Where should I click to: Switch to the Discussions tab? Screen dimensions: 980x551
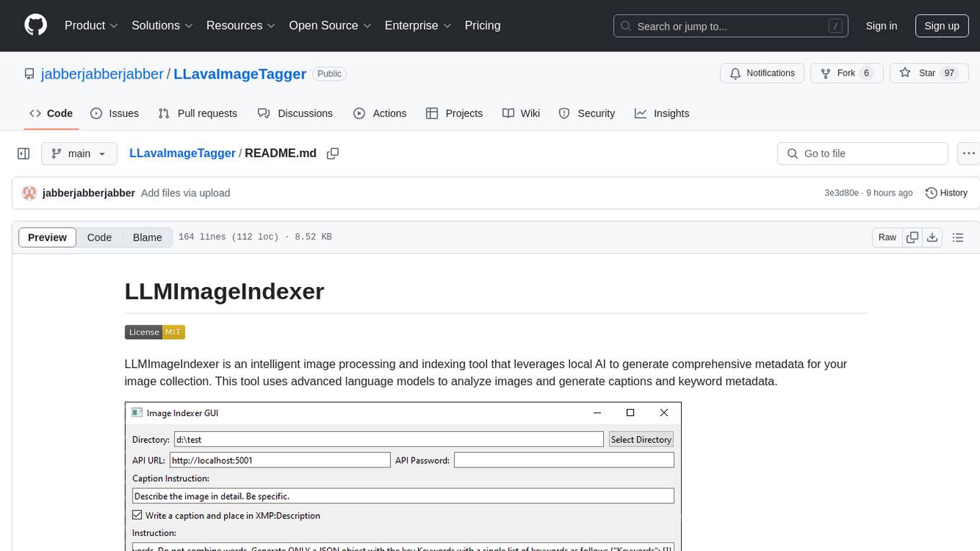295,113
